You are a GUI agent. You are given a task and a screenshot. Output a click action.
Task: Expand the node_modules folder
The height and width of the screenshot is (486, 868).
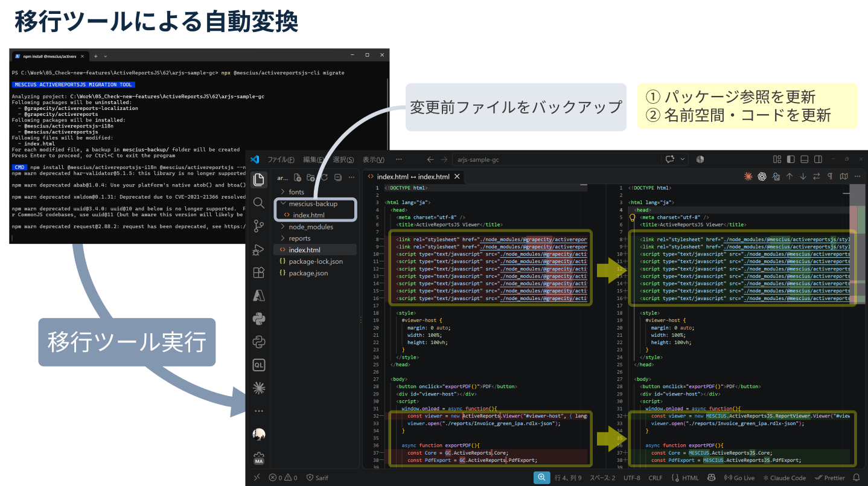(314, 227)
